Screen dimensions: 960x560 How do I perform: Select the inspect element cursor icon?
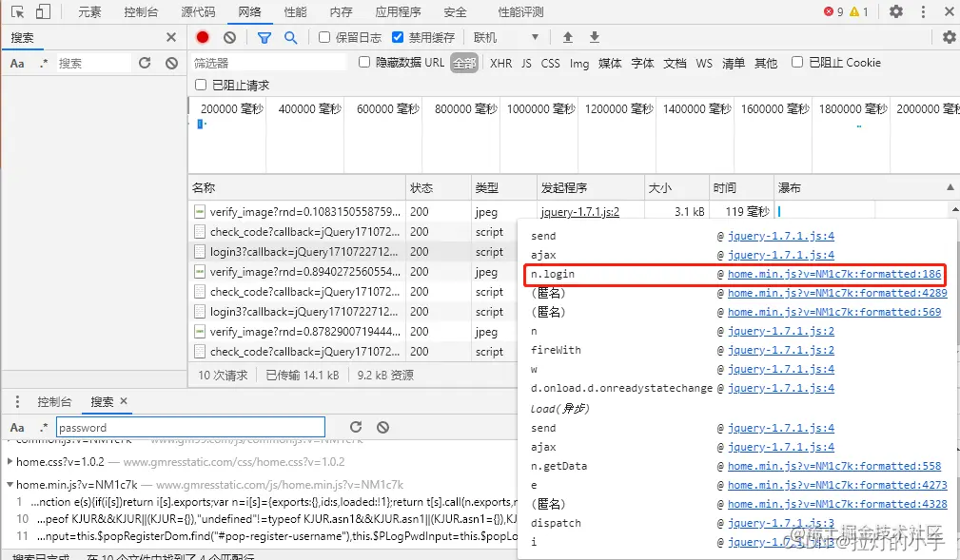[x=16, y=11]
